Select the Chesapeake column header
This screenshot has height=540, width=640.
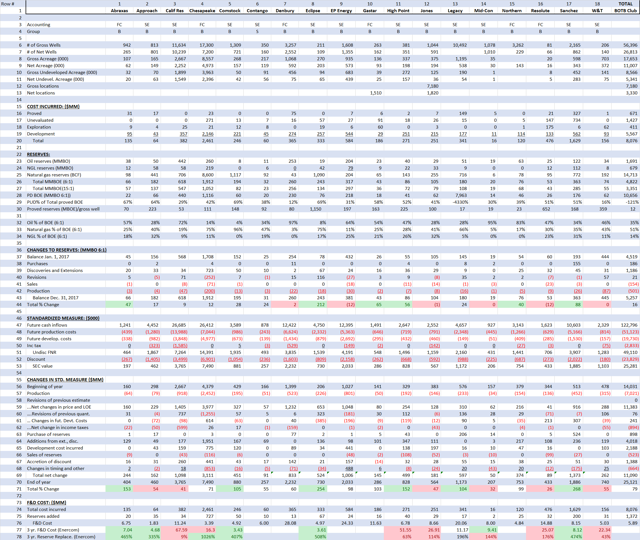pos(202,11)
